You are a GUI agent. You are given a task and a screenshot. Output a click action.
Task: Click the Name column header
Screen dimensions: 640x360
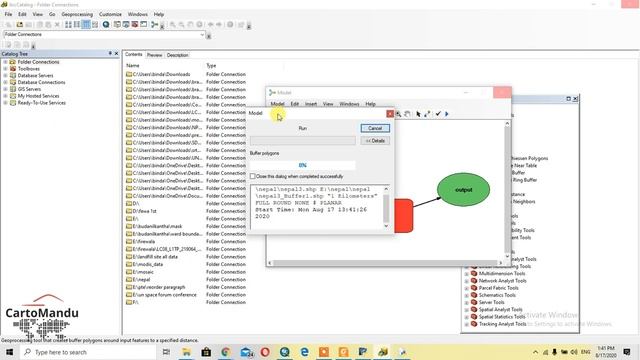pos(133,66)
